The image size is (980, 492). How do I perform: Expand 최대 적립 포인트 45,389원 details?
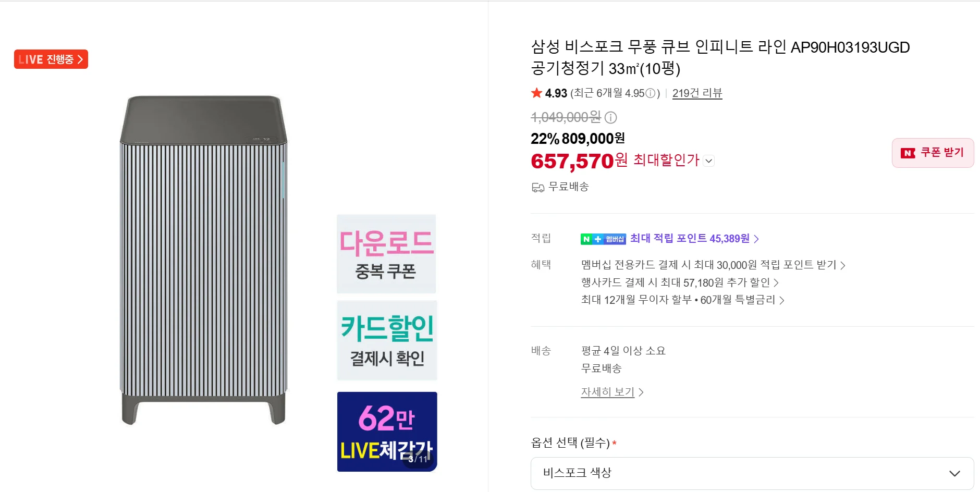(x=695, y=238)
